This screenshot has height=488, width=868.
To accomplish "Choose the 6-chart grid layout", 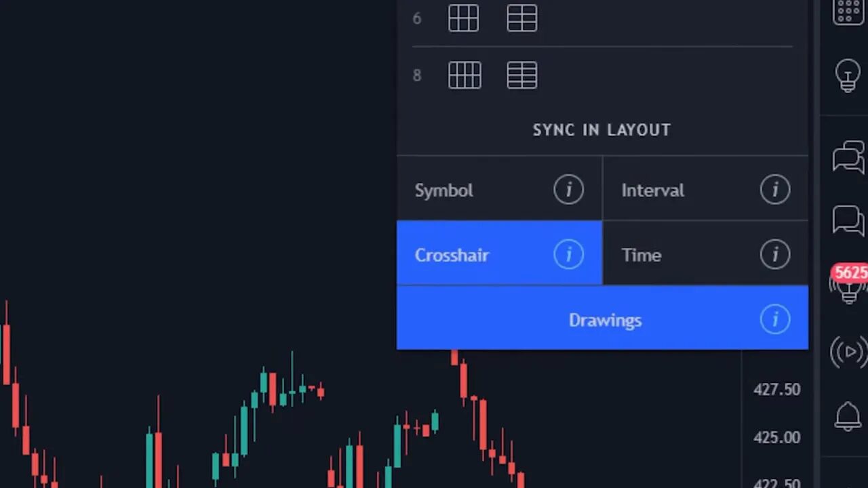I will (464, 18).
